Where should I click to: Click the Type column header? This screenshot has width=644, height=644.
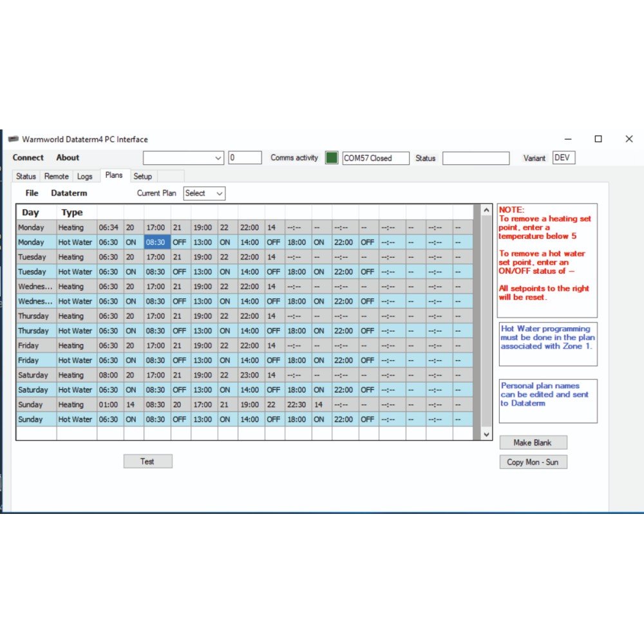coord(77,213)
